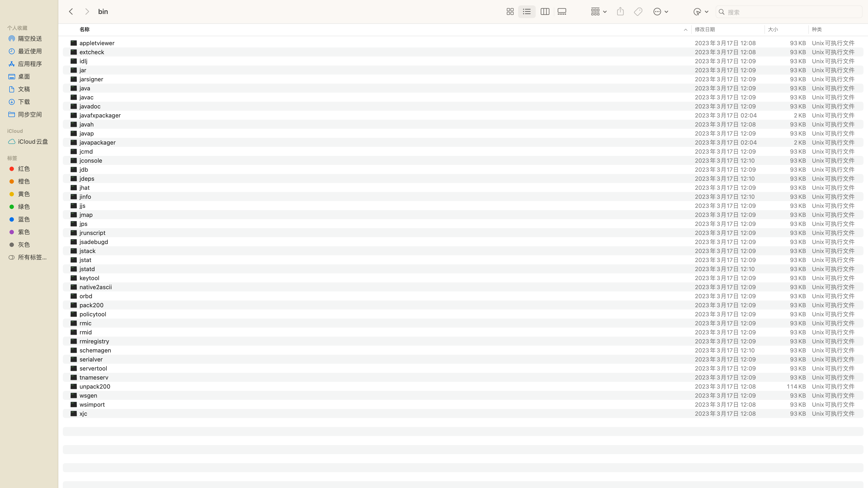Select the unpack200 file
This screenshot has height=488, width=868.
coord(463,387)
